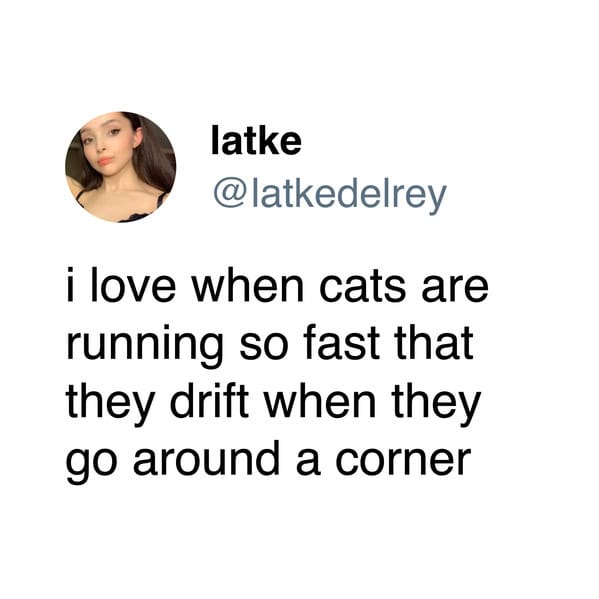
Task: Click the first line of the tweet text
Action: (x=277, y=285)
